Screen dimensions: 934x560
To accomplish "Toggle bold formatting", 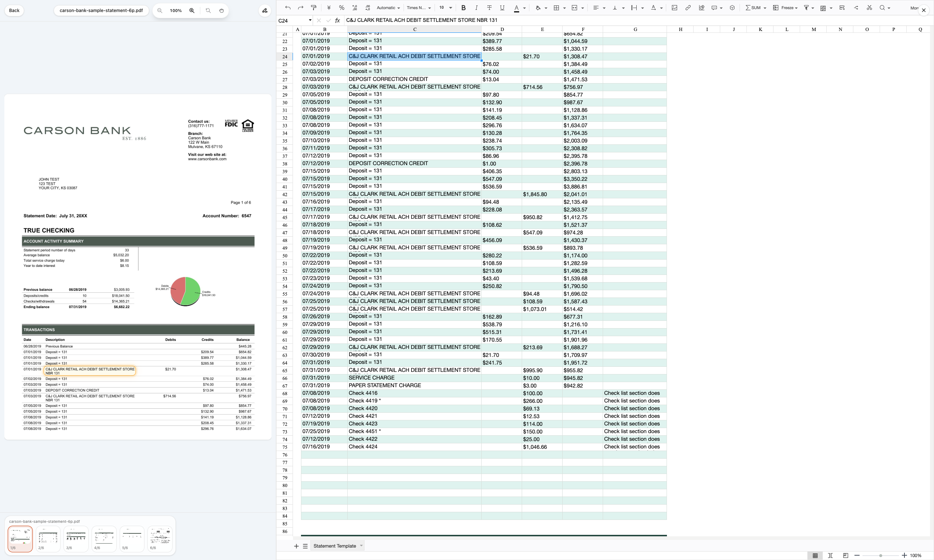I will click(464, 8).
